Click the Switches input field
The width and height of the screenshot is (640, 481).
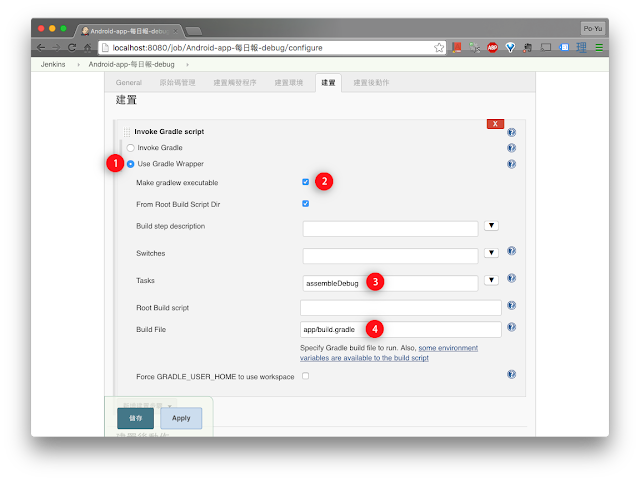click(x=391, y=256)
